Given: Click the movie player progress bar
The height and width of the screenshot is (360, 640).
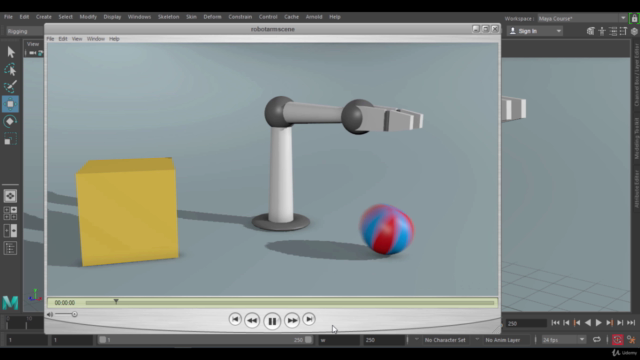Looking at the screenshot, I should pos(290,302).
